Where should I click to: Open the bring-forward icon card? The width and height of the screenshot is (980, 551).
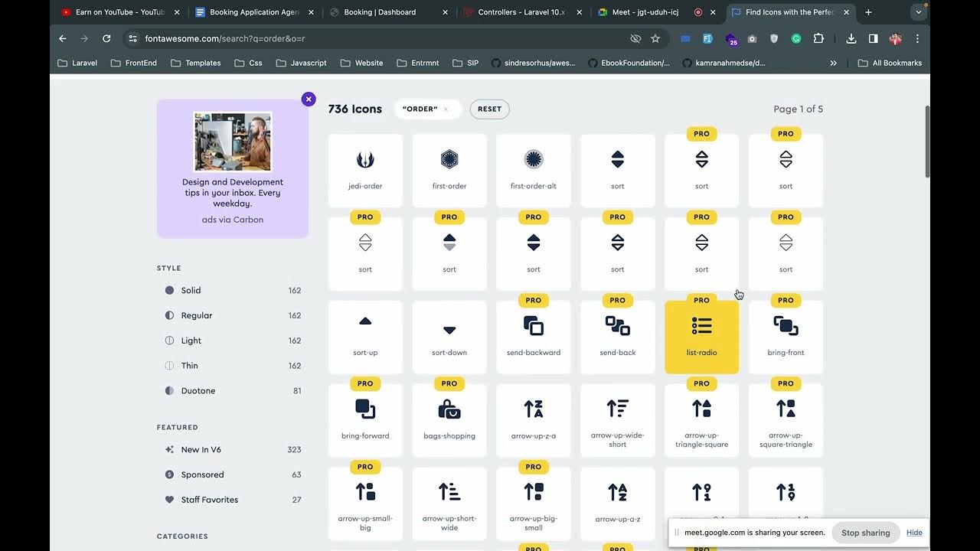[365, 420]
